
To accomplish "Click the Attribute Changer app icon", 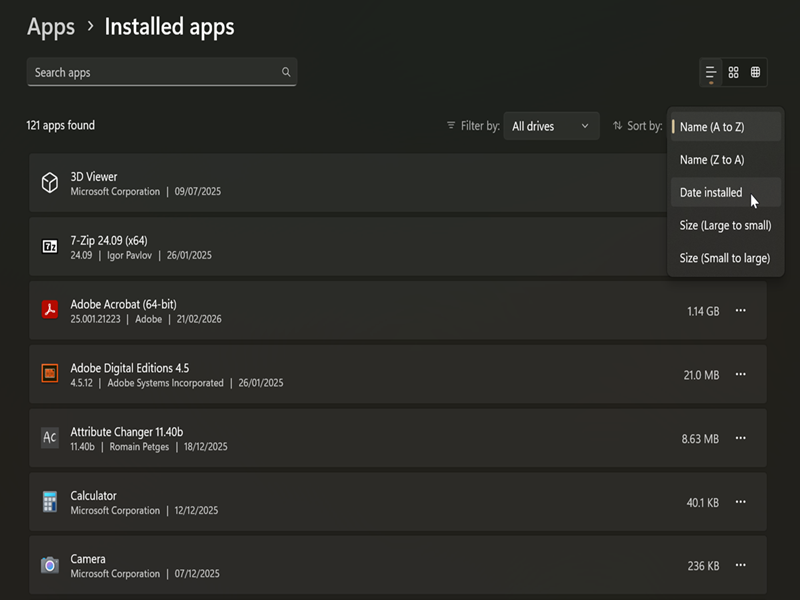I will 49,438.
